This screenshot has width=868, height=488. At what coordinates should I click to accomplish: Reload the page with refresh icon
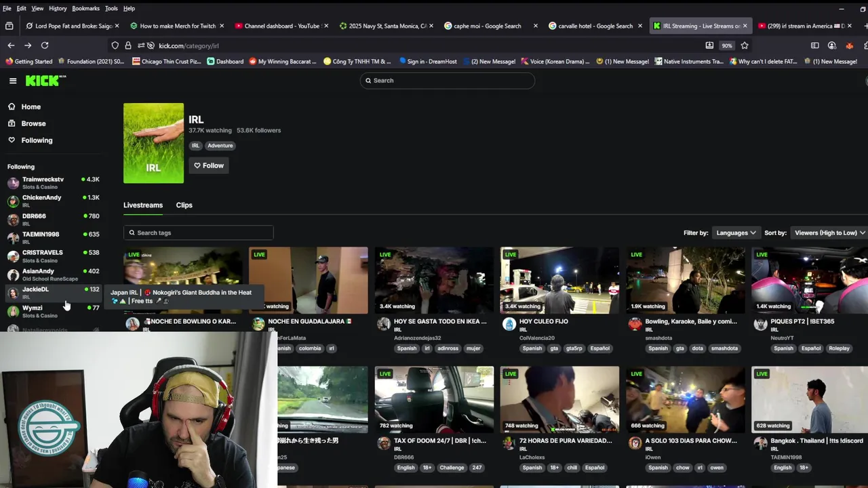pos(45,45)
